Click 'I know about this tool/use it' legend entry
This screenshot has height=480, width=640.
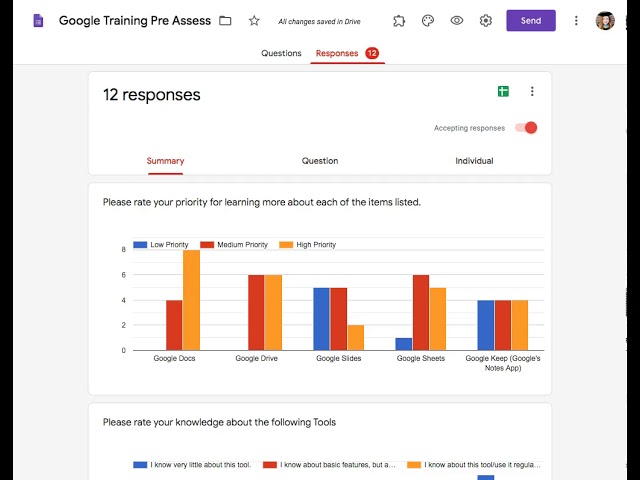(474, 465)
